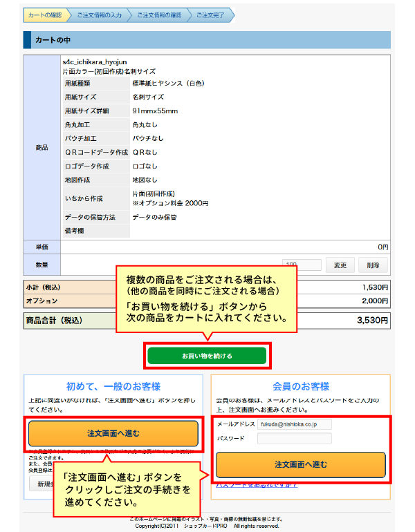Click the green お買い物を続ける button
The height and width of the screenshot is (532, 415).
(x=207, y=356)
